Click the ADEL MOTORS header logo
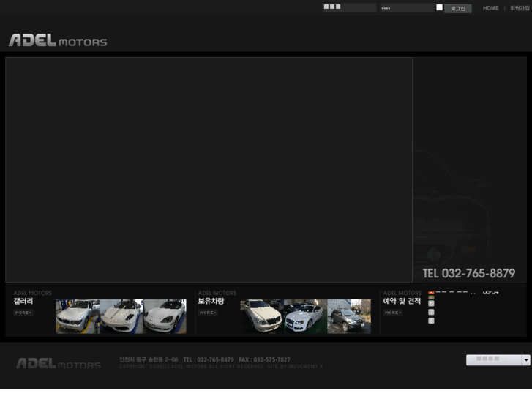Screen dimensions: 532x399 58,41
